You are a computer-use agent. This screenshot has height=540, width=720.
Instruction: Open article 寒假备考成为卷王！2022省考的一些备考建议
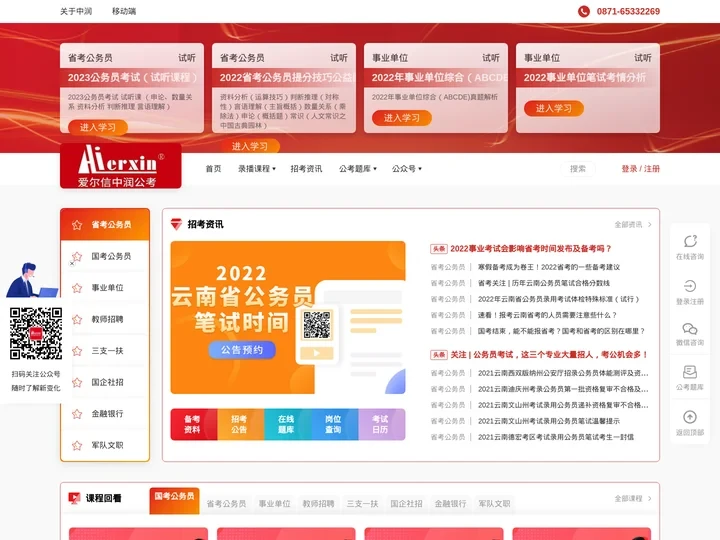point(549,267)
